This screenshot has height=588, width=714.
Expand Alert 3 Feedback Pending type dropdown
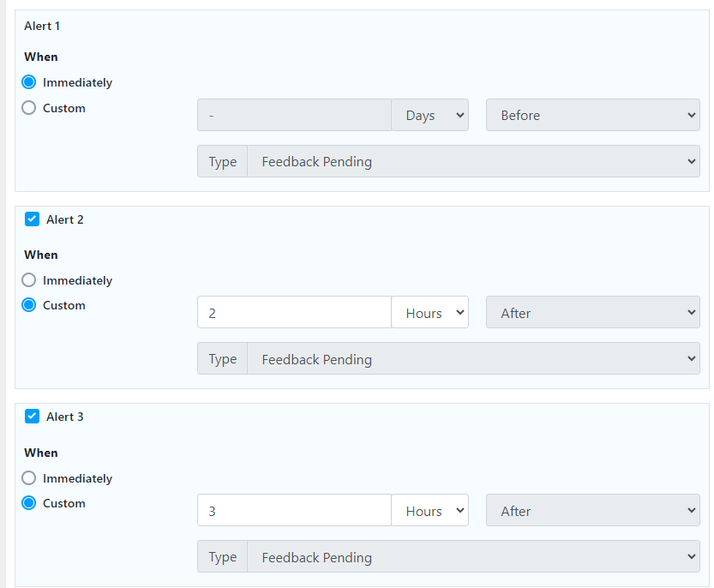click(x=473, y=557)
